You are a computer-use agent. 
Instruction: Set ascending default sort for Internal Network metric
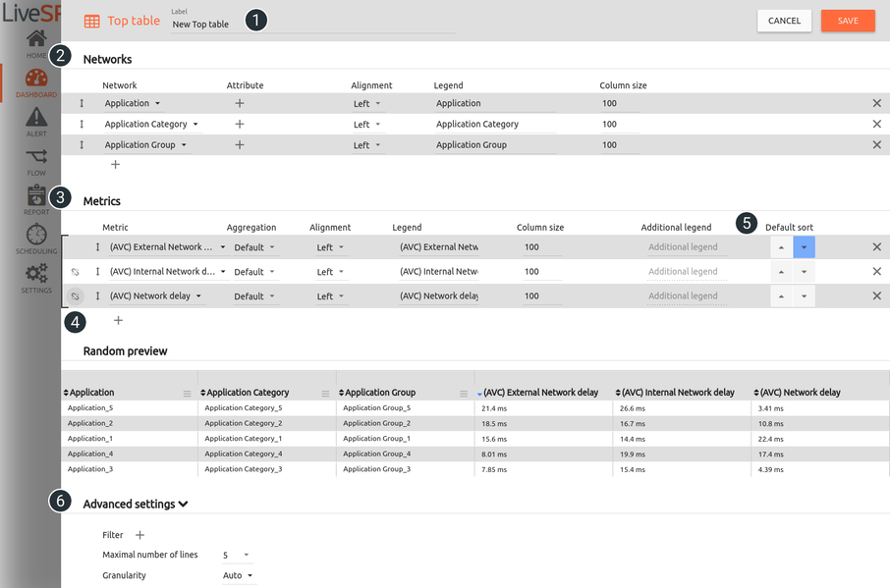point(781,272)
